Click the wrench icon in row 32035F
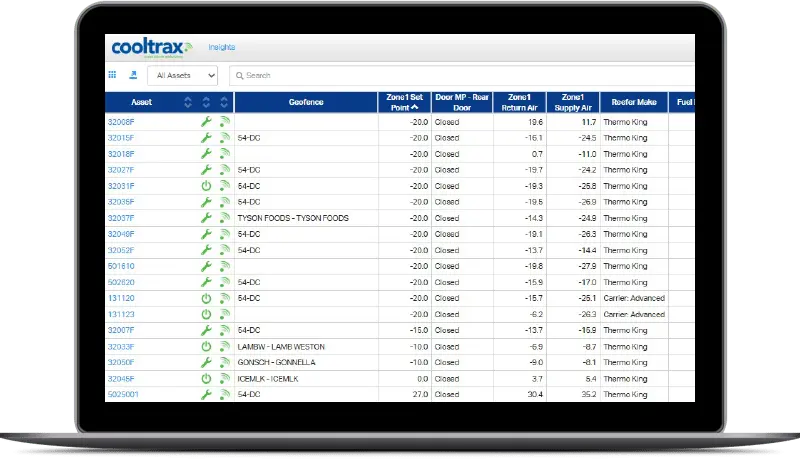 206,202
